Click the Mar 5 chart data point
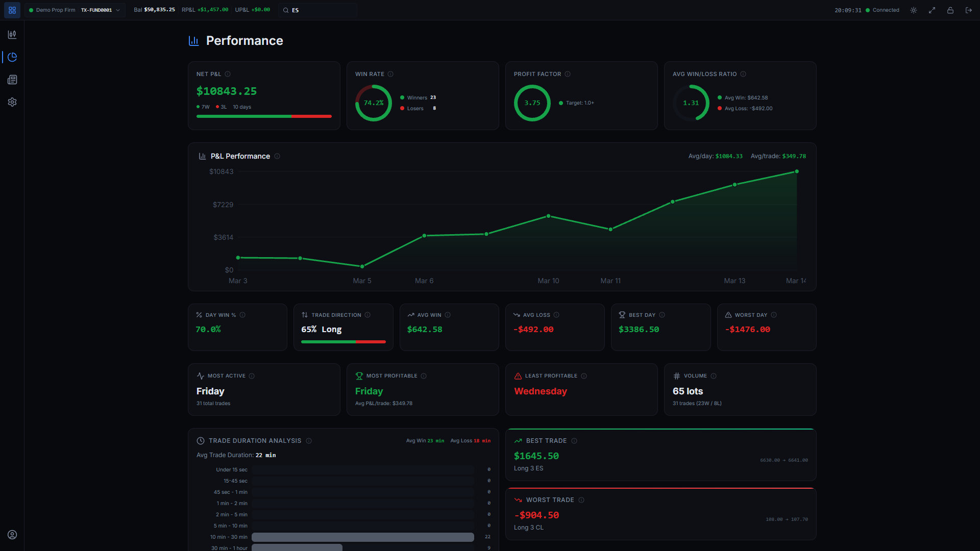This screenshot has width=980, height=551. [362, 266]
